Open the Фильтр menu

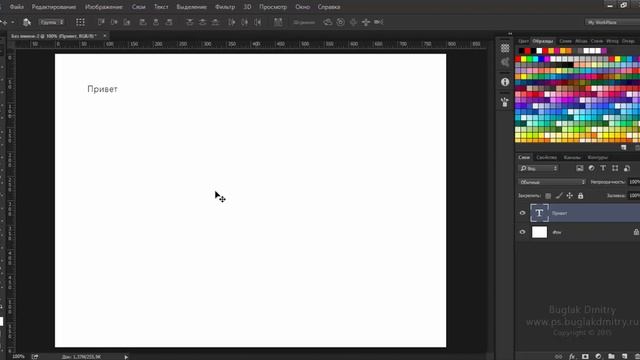tap(224, 7)
